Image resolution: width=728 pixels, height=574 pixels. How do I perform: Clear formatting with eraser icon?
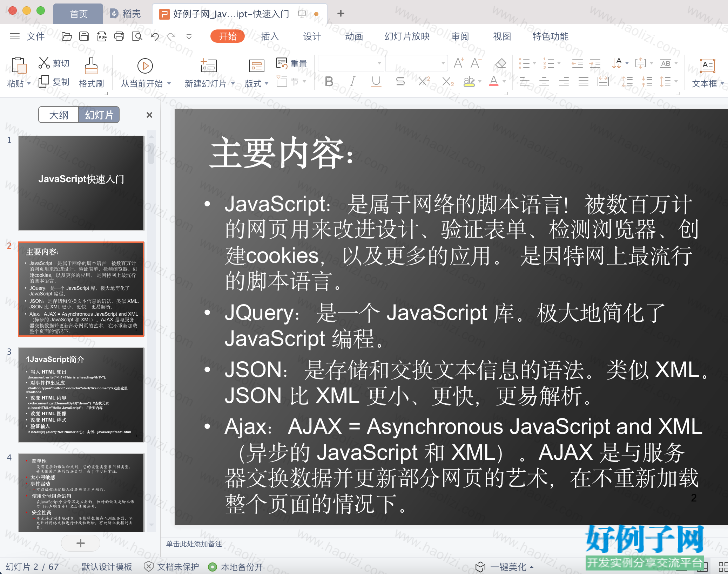click(500, 63)
